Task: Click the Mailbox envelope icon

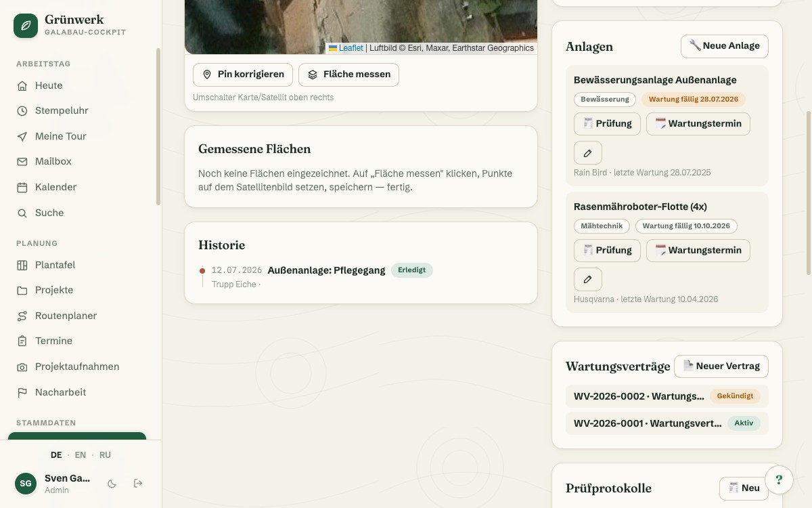Action: (x=22, y=161)
